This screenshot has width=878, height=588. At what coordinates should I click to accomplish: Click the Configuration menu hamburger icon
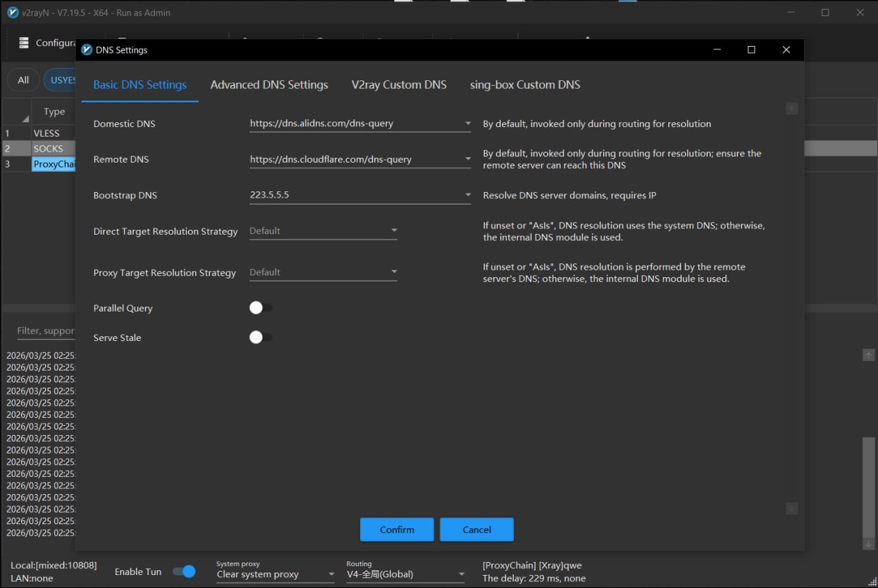[24, 43]
